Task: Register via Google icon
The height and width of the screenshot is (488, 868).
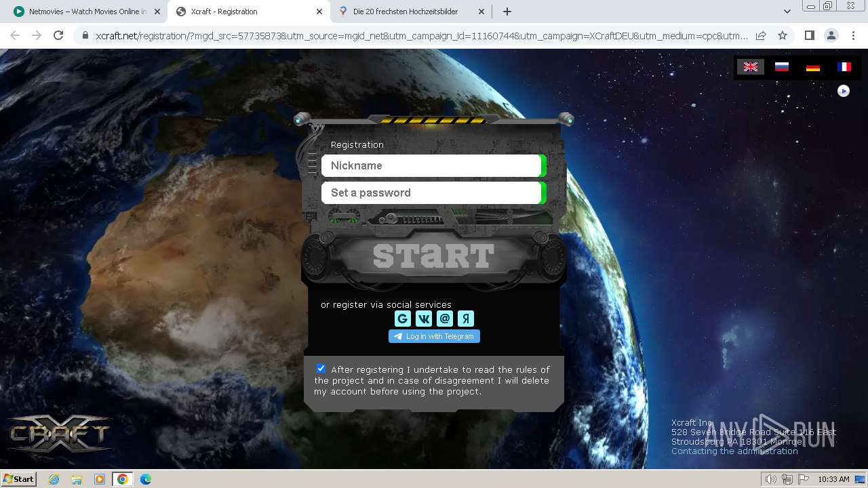Action: pyautogui.click(x=403, y=319)
